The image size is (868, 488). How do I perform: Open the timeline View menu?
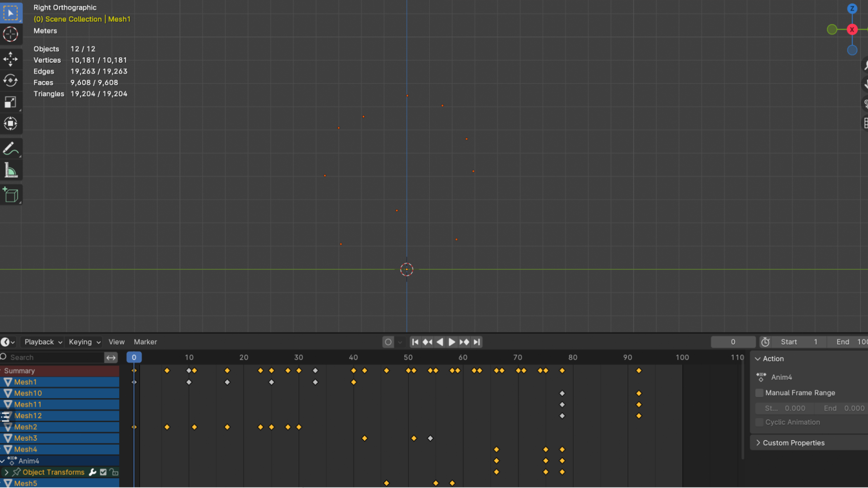(x=116, y=342)
